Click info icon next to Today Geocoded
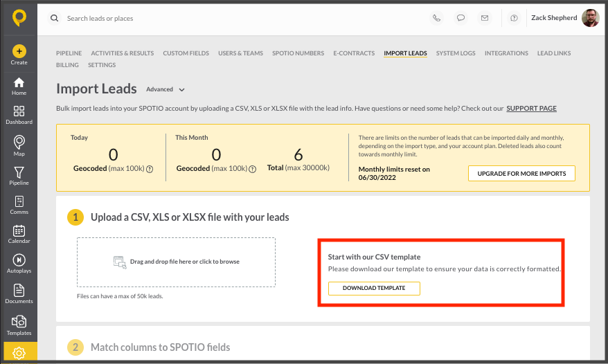The image size is (608, 364). tap(150, 169)
